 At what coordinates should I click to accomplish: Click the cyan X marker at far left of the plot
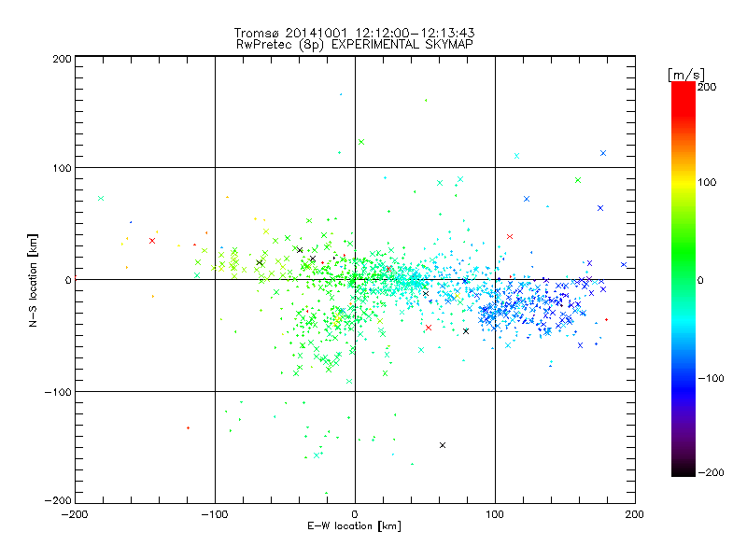[x=101, y=199]
